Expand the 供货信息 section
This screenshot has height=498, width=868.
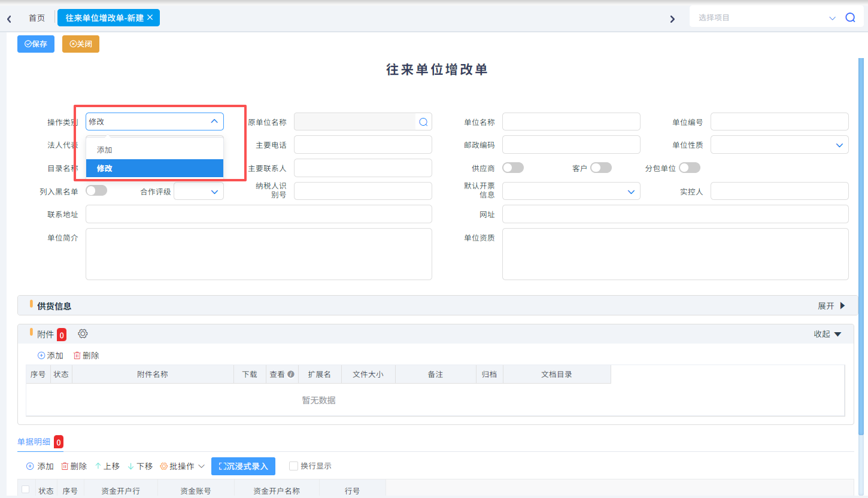click(x=831, y=306)
